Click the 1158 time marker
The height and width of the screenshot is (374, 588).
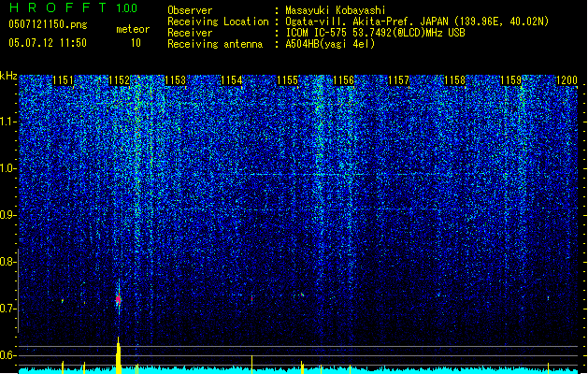coord(454,80)
